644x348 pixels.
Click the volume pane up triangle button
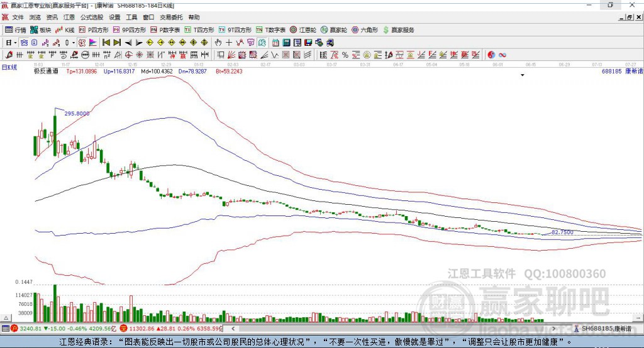click(6, 318)
